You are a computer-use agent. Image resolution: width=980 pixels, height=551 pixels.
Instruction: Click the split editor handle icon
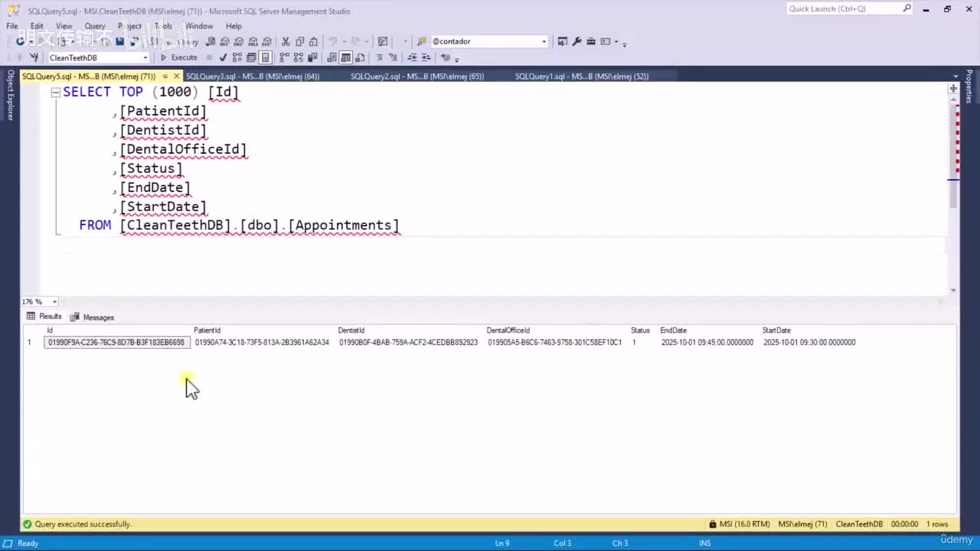point(953,89)
